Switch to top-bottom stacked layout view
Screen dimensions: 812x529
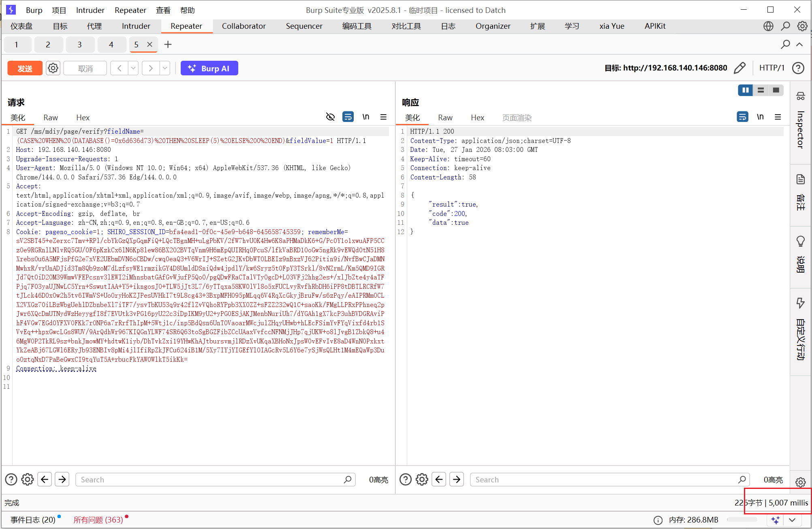tap(761, 90)
